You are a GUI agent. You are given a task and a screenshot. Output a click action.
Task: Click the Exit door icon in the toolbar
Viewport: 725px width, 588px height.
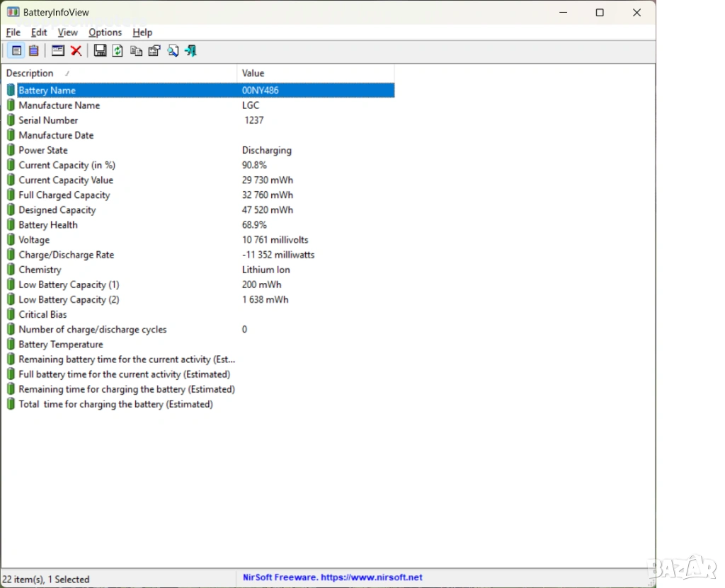190,50
